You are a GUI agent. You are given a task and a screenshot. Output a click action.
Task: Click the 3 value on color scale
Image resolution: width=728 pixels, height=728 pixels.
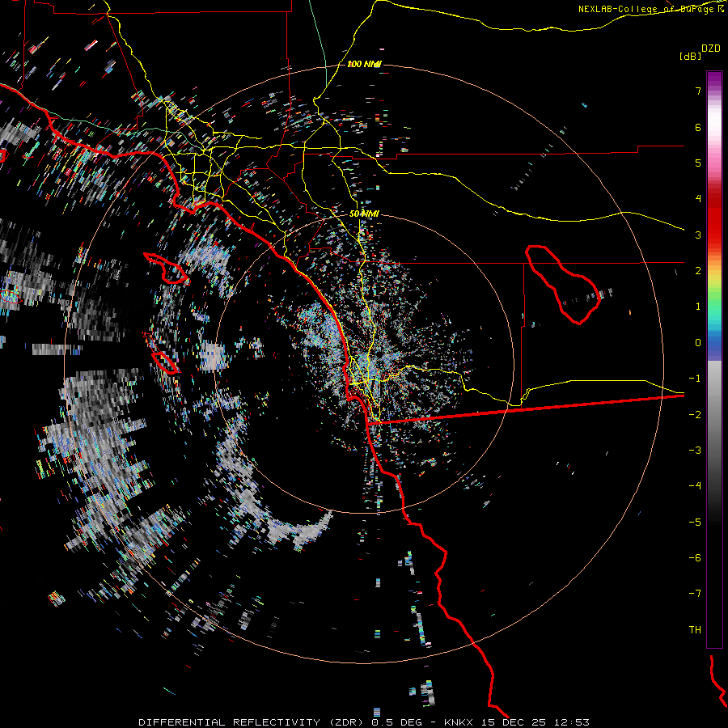click(x=698, y=235)
